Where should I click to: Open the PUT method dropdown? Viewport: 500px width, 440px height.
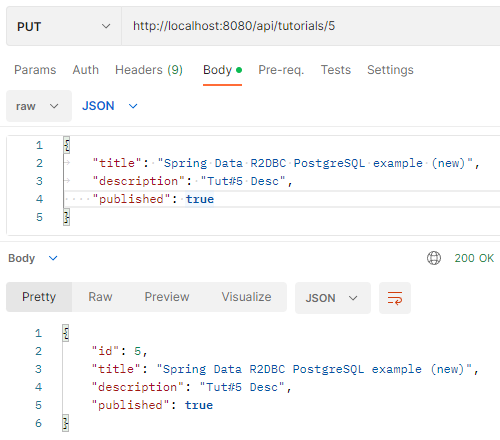(64, 26)
